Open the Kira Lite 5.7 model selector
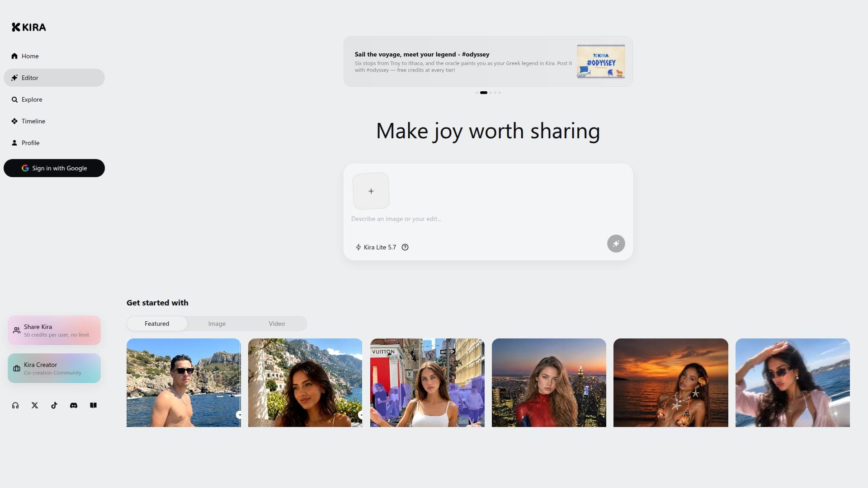This screenshot has height=488, width=868. point(376,247)
